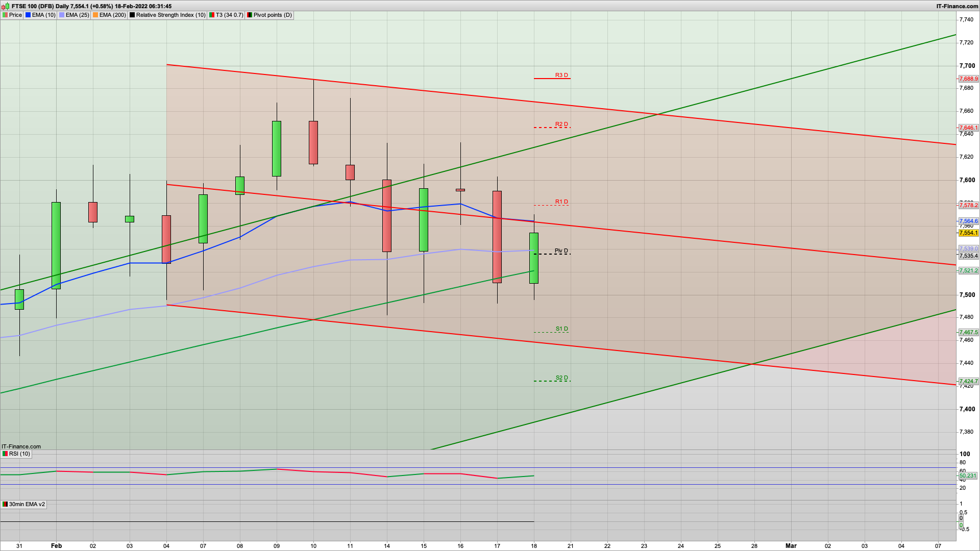The image size is (980, 551).
Task: Click the light purple swatch of EMA (25)
Action: [x=62, y=15]
